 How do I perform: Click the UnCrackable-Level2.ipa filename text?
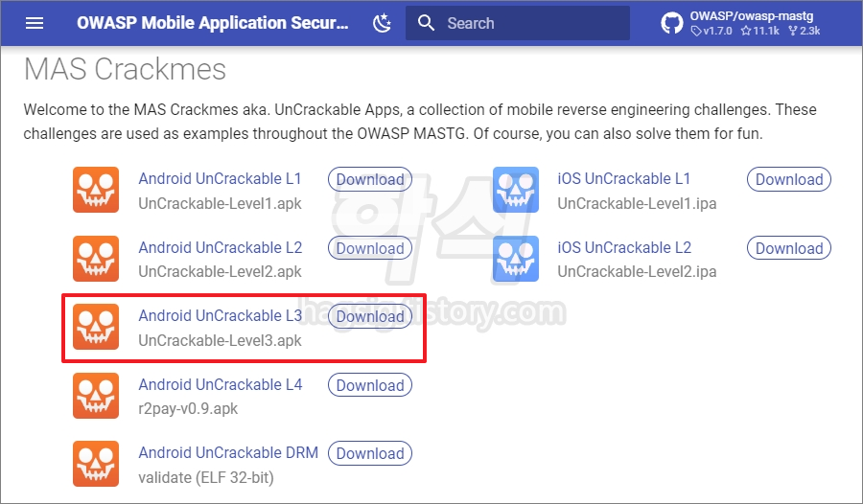[x=637, y=272]
